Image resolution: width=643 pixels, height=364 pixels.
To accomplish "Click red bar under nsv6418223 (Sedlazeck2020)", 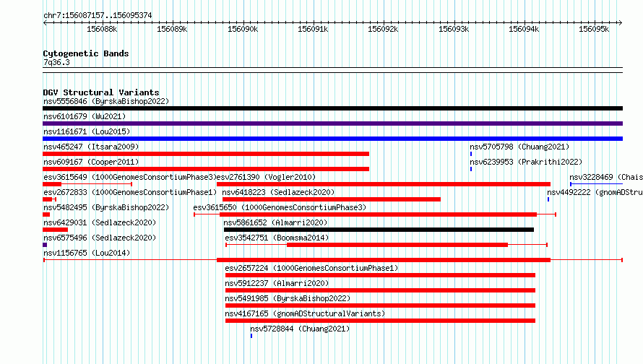I will click(332, 199).
